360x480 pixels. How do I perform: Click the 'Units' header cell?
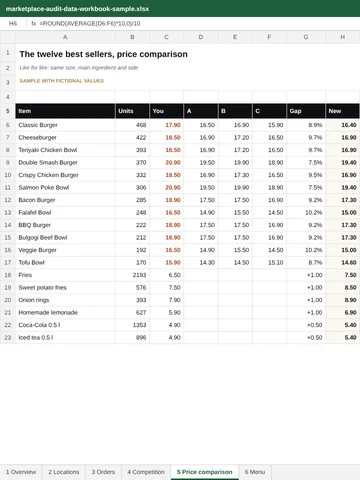pos(132,111)
